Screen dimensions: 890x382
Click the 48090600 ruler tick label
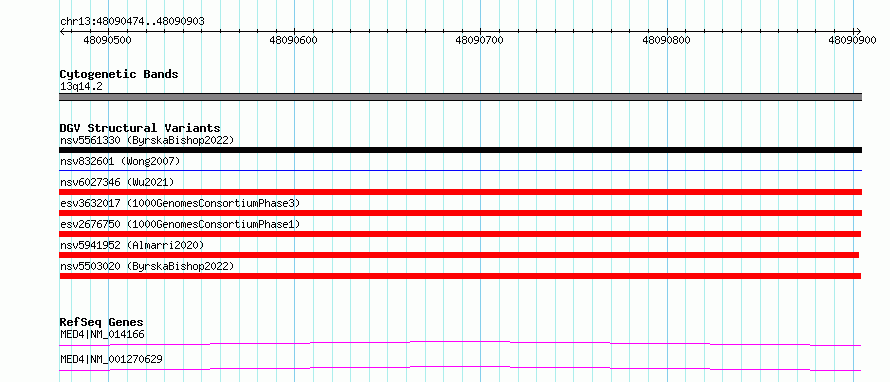tap(293, 40)
